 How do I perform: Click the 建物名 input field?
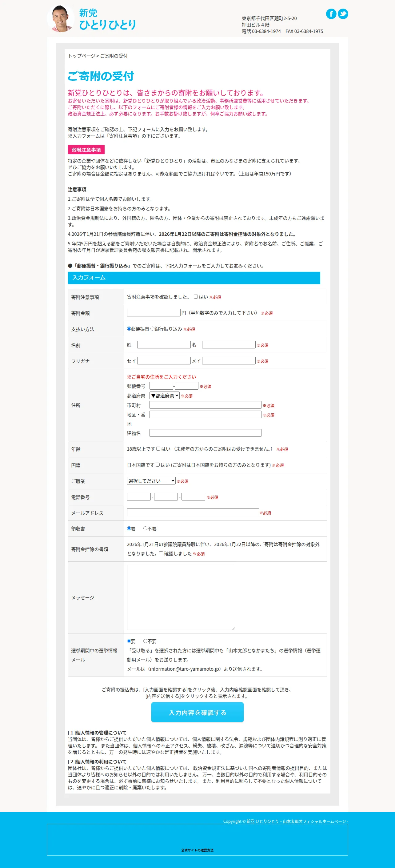[205, 433]
